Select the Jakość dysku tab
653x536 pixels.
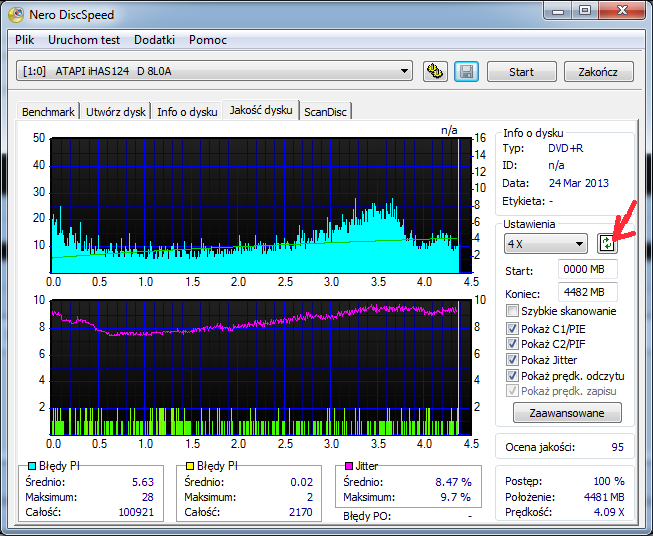(261, 110)
